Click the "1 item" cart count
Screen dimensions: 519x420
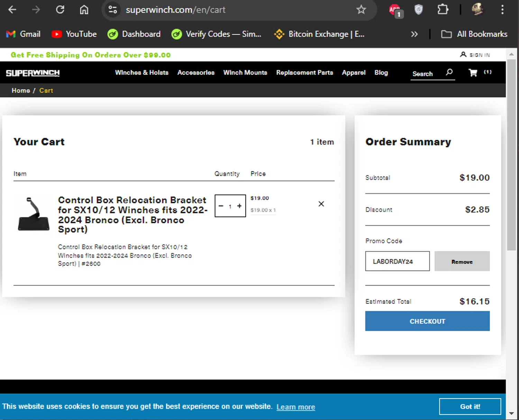322,142
